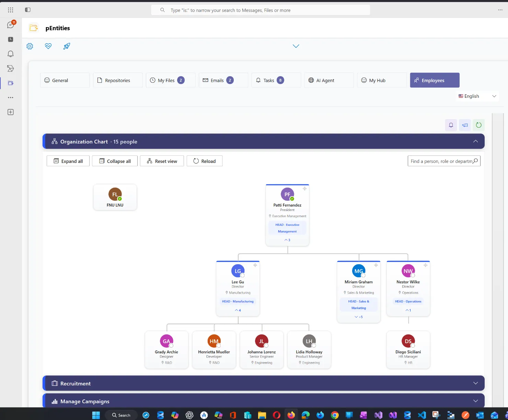Viewport: 508px width, 420px height.
Task: Click the add apps plus icon in the left rail
Action: coord(11,112)
